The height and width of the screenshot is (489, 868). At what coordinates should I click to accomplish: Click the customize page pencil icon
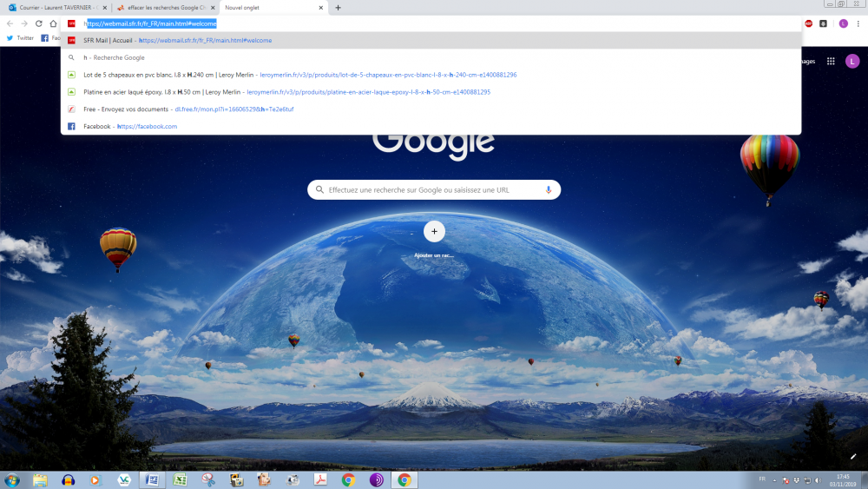(853, 456)
